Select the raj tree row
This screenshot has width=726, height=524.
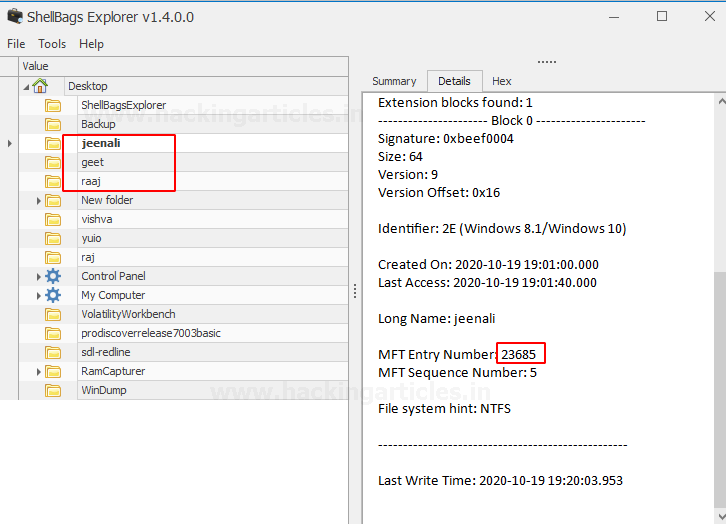click(x=213, y=257)
